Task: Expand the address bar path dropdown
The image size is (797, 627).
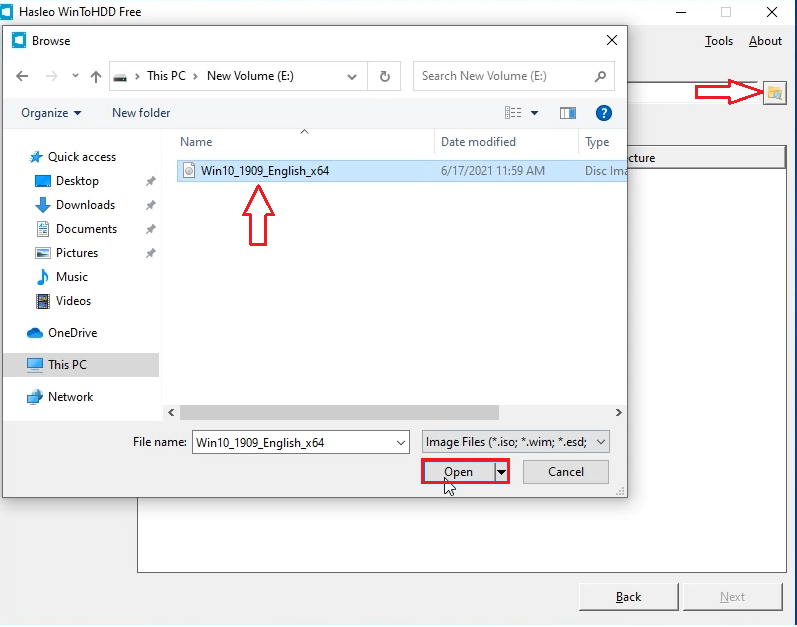Action: pyautogui.click(x=352, y=77)
